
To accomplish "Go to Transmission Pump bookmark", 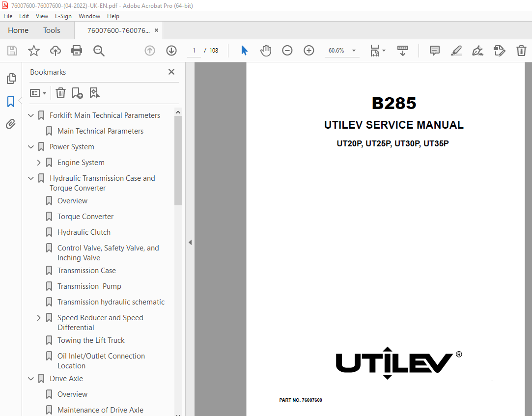I will click(x=89, y=286).
